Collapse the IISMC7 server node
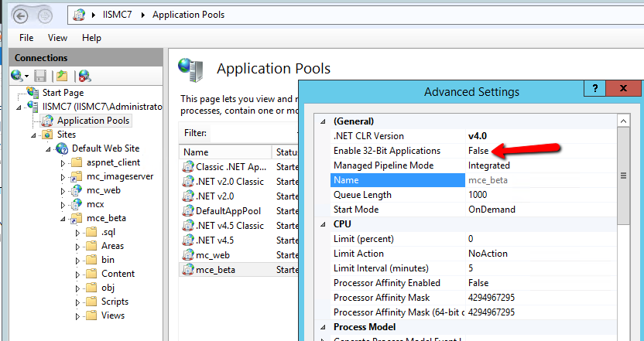The height and width of the screenshot is (341, 644). click(x=19, y=107)
